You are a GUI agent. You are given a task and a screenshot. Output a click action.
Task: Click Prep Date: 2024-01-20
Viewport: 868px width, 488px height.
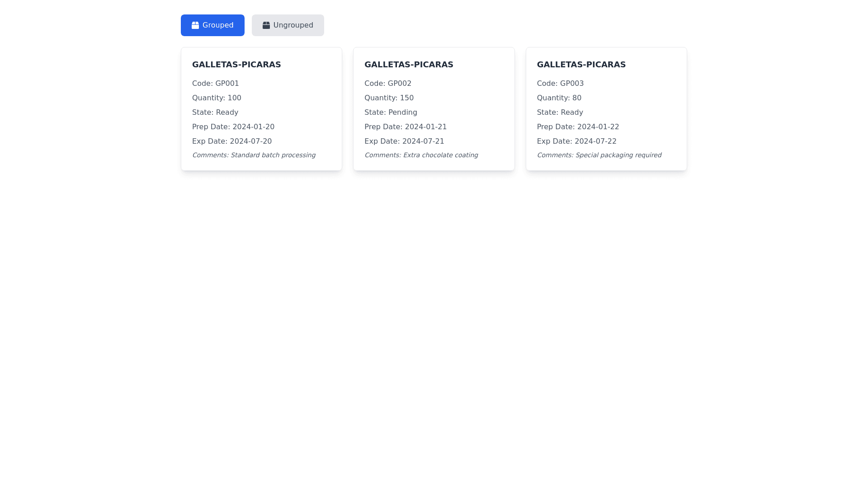(x=233, y=127)
